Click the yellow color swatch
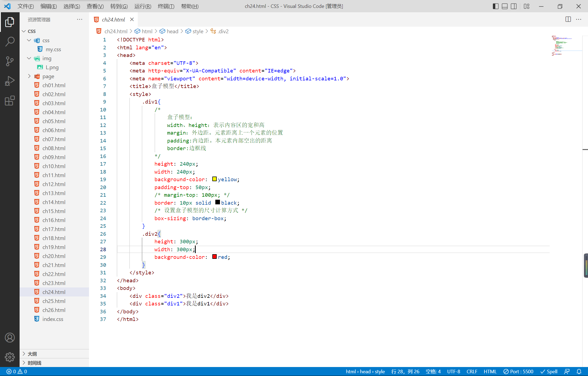588x376 pixels. click(215, 179)
